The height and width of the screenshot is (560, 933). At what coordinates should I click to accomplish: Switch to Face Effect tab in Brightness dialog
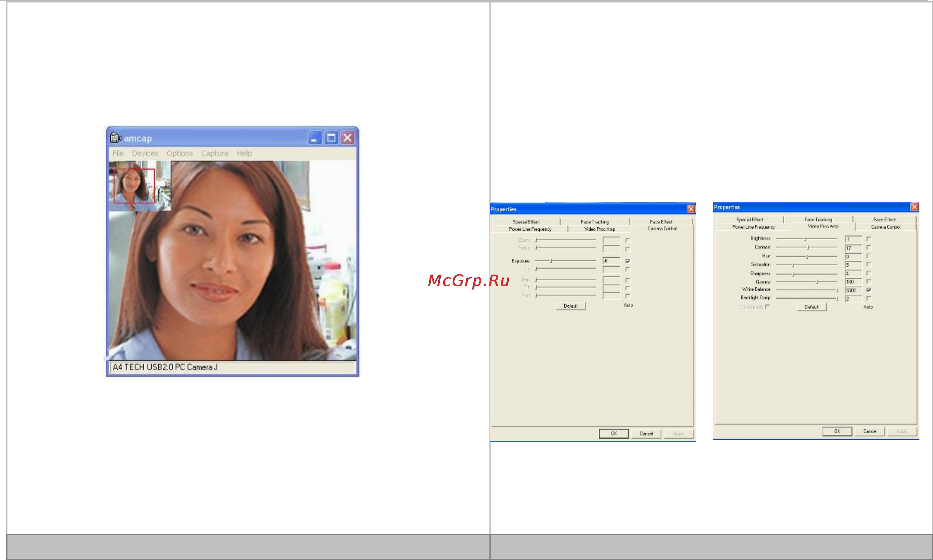pyautogui.click(x=885, y=220)
